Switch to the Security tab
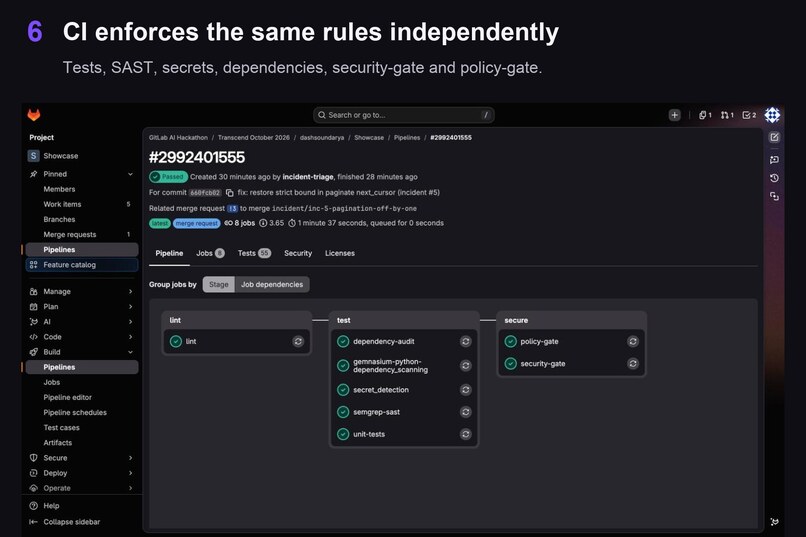The image size is (806, 537). click(x=298, y=253)
